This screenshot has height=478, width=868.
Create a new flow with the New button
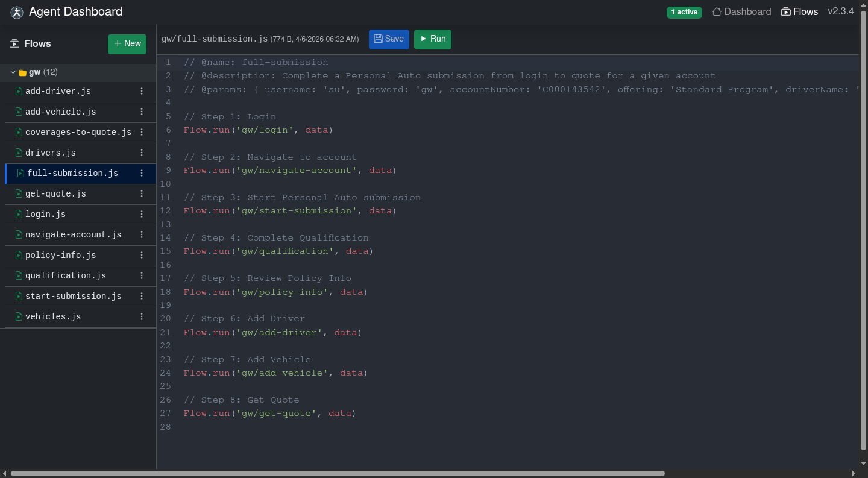pos(127,43)
